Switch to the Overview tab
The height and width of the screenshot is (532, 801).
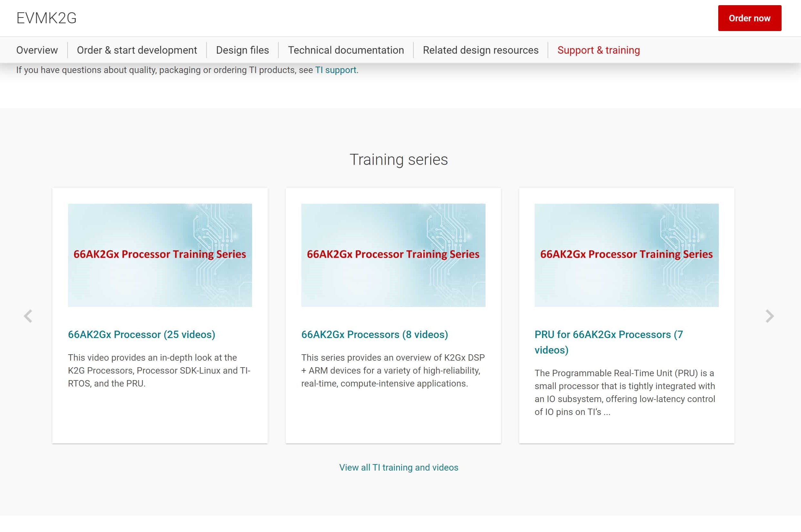(37, 50)
